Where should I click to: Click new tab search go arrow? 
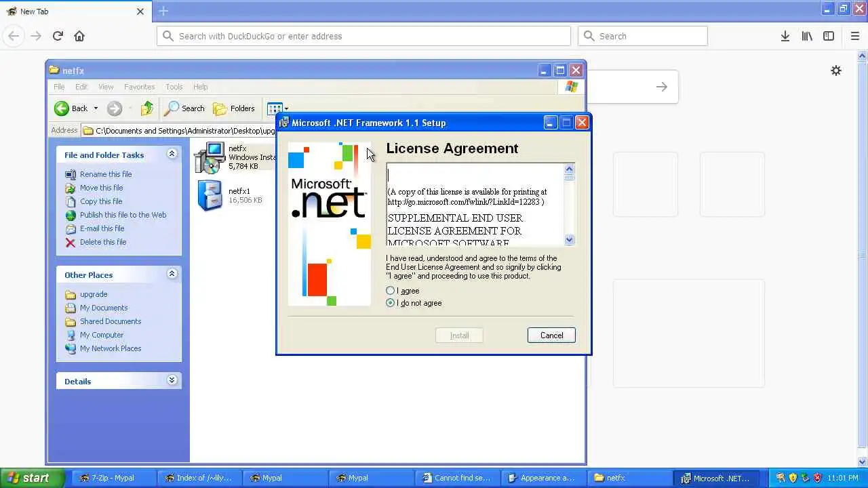(662, 87)
